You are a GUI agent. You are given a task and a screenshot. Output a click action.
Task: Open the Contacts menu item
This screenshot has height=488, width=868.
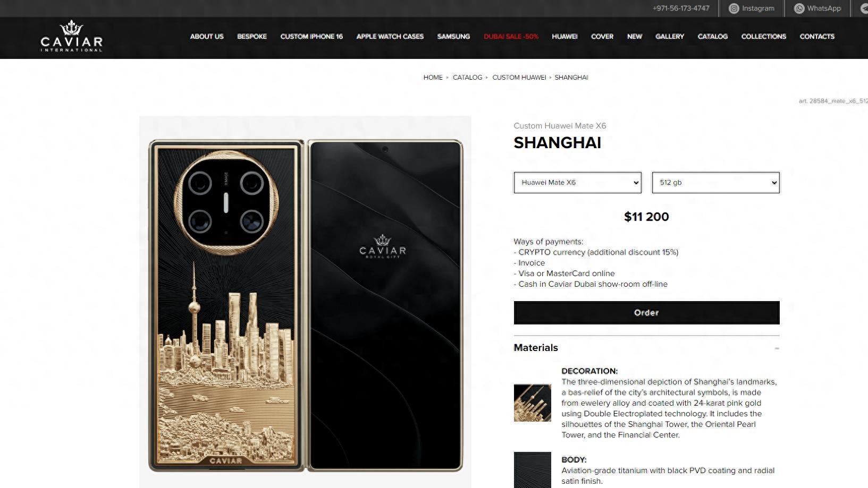pyautogui.click(x=817, y=37)
